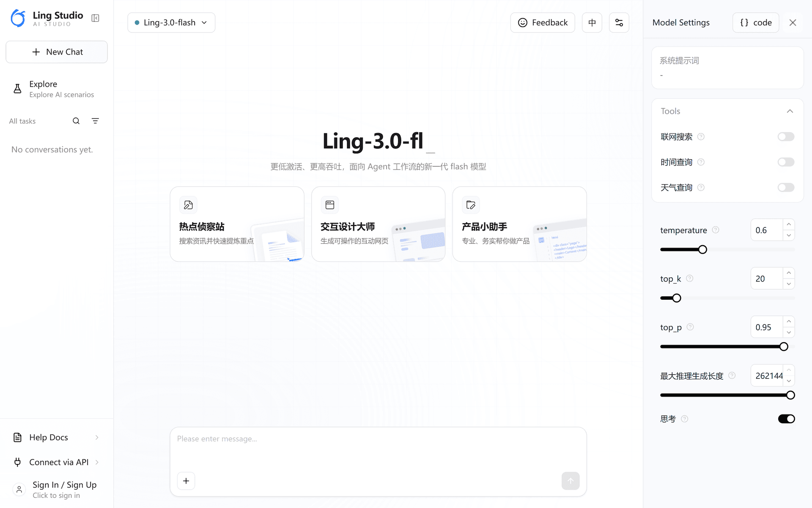
Task: Click the temperature value field 0.6
Action: point(767,230)
